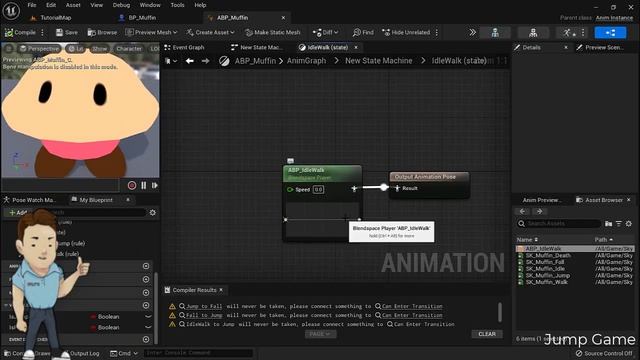The width and height of the screenshot is (640, 360).
Task: Close the Compiler Results tab
Action: [x=221, y=290]
